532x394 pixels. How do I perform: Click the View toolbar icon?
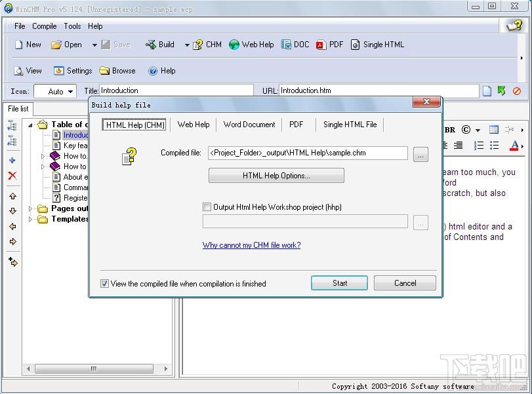point(18,71)
